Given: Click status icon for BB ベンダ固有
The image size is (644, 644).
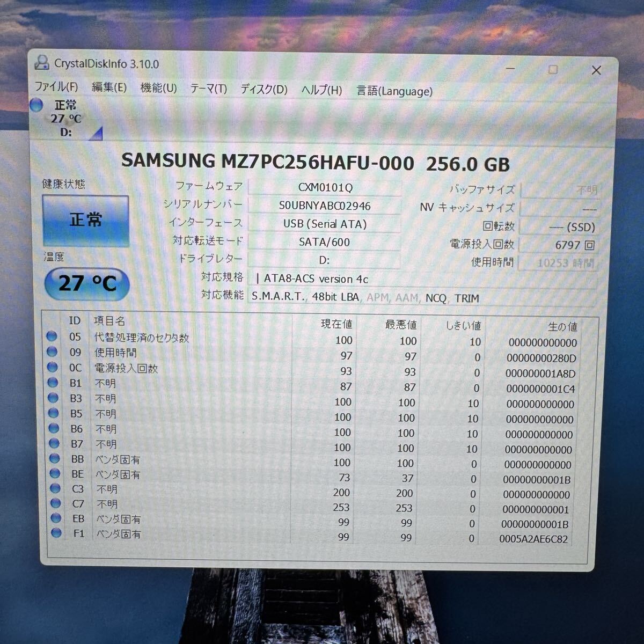Looking at the screenshot, I should click(x=53, y=460).
